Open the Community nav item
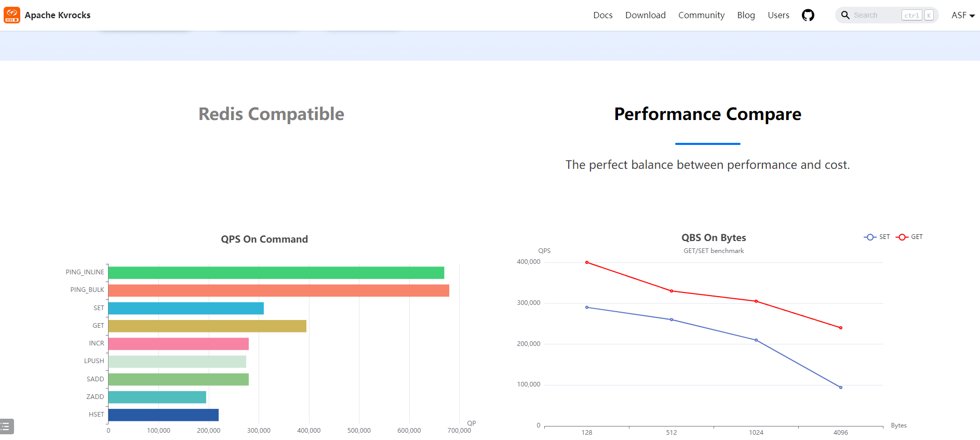The image size is (980, 440). pos(701,15)
